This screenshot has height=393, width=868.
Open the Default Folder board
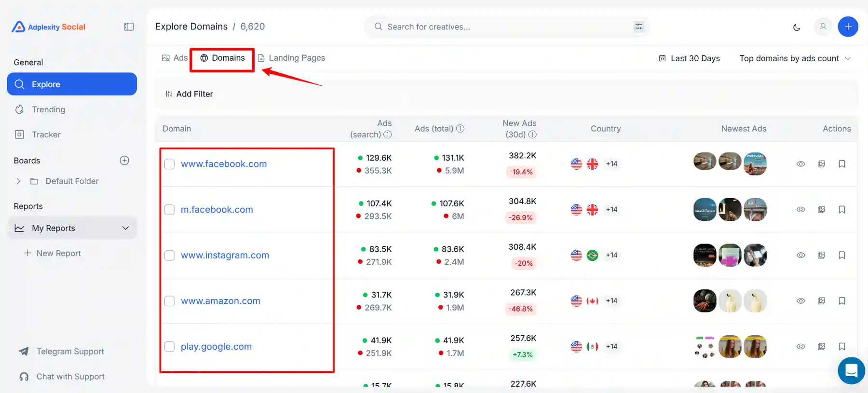click(72, 181)
